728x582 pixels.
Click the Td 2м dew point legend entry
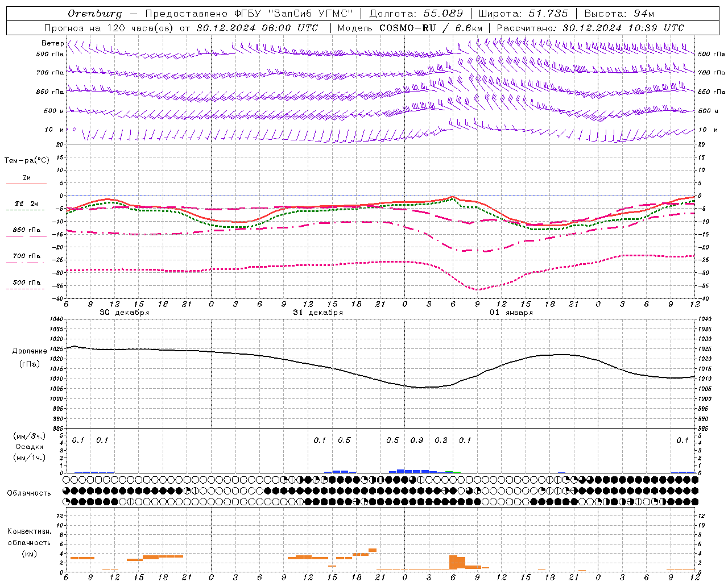click(x=26, y=203)
